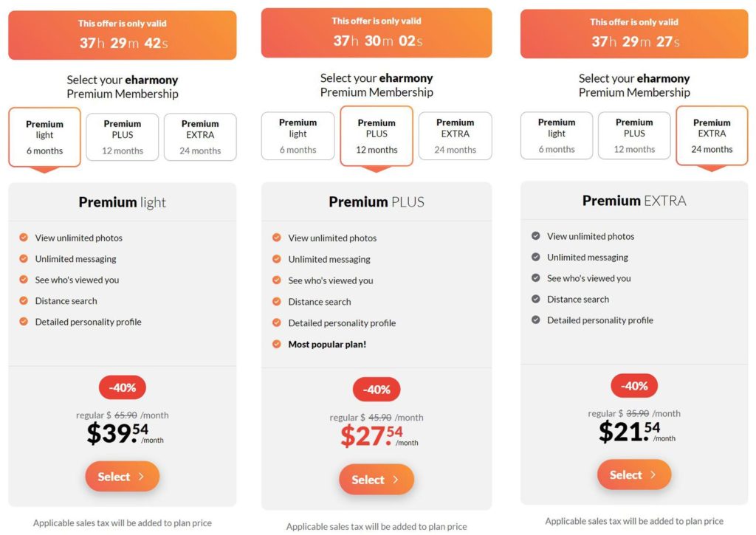Image resolution: width=756 pixels, height=535 pixels.
Task: Select the $27.54 Premium PLUS plan
Action: pos(376,480)
